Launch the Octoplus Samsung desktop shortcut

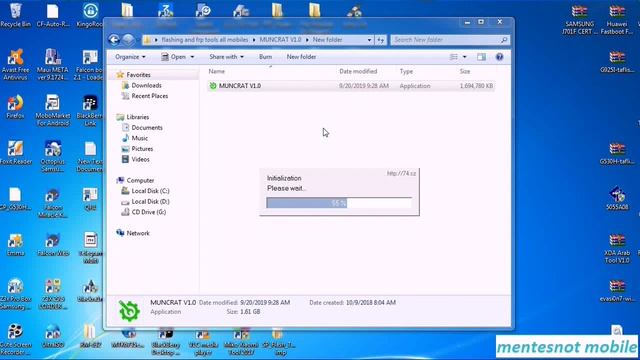point(53,156)
